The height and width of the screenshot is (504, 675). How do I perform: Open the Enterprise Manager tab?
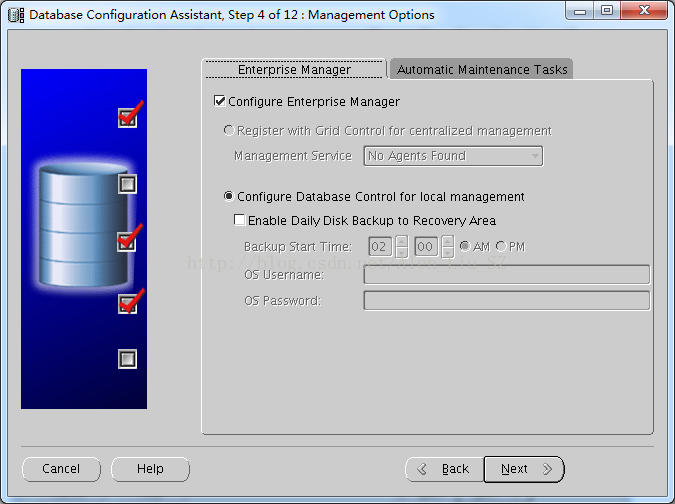click(x=294, y=69)
